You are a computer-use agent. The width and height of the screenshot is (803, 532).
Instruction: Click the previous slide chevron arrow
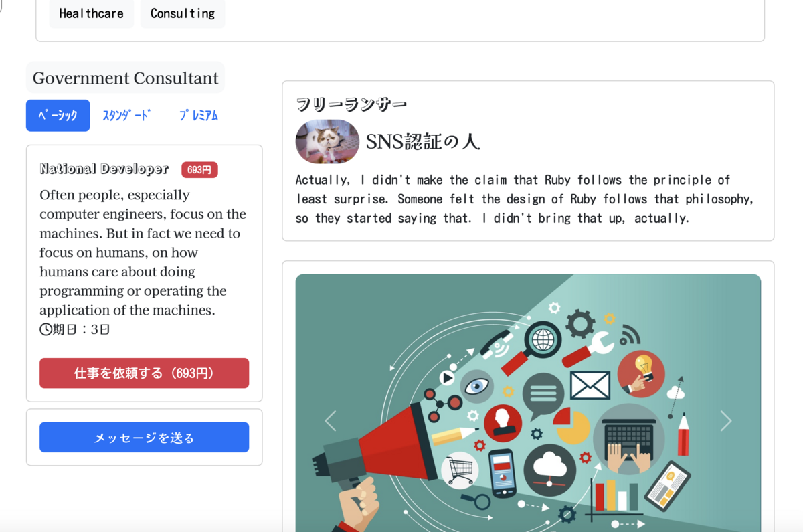click(x=331, y=421)
